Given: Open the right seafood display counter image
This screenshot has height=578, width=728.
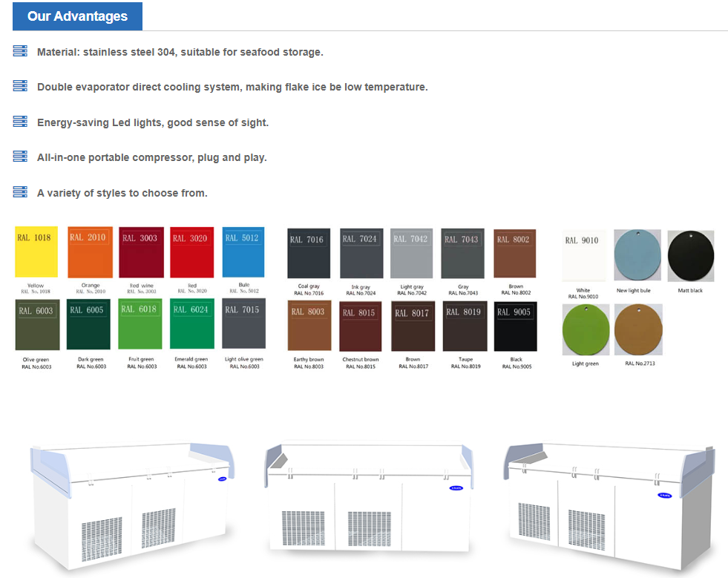Looking at the screenshot, I should point(607,503).
